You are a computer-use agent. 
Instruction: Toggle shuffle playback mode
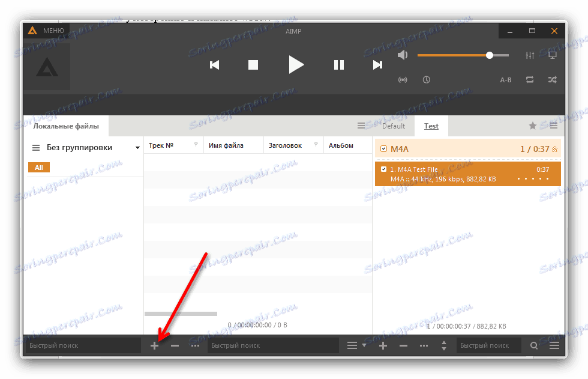553,79
